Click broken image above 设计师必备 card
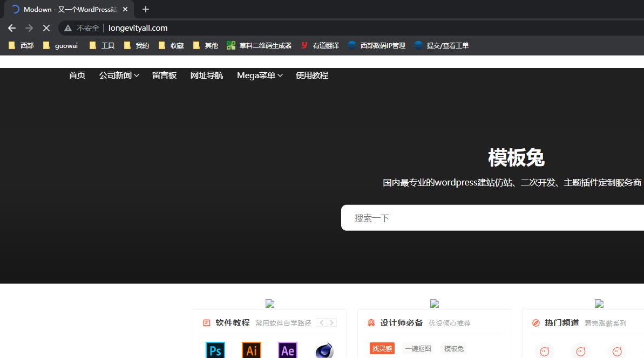This screenshot has height=358, width=644. coord(435,304)
